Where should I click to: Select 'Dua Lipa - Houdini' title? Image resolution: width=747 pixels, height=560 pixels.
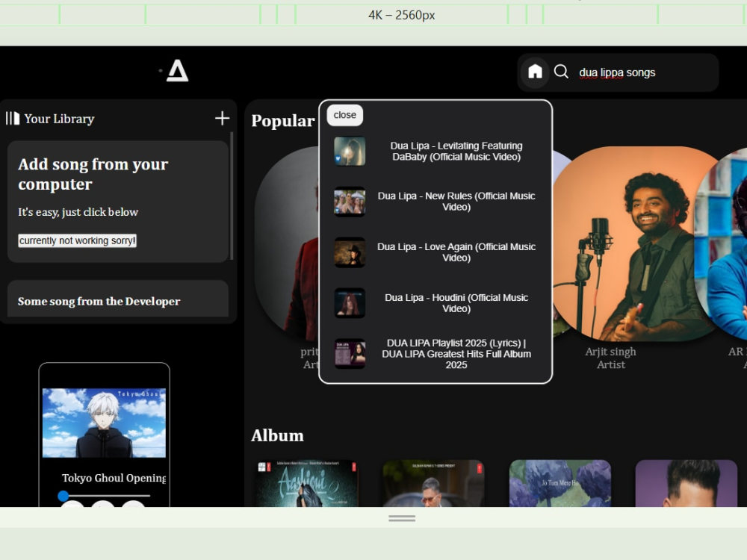click(x=456, y=303)
